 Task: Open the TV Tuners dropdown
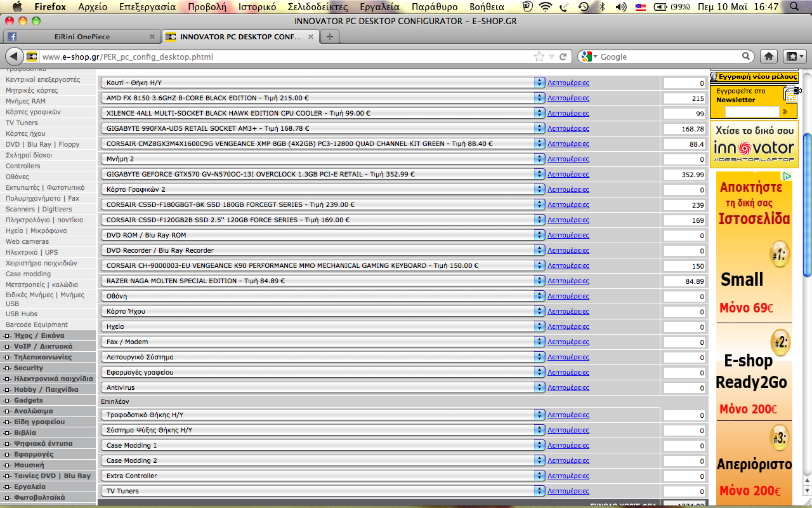point(322,491)
